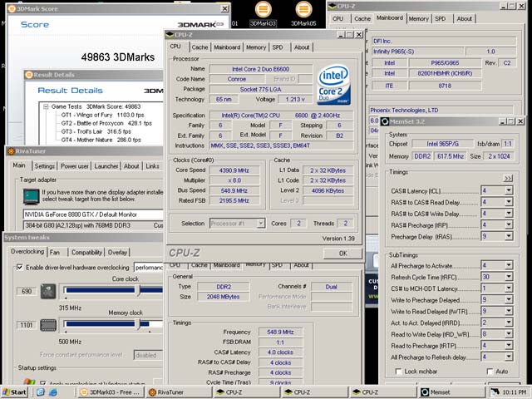Open RAS# to CAS# Write Delay dropdown
The width and height of the screenshot is (532, 399).
(x=509, y=214)
